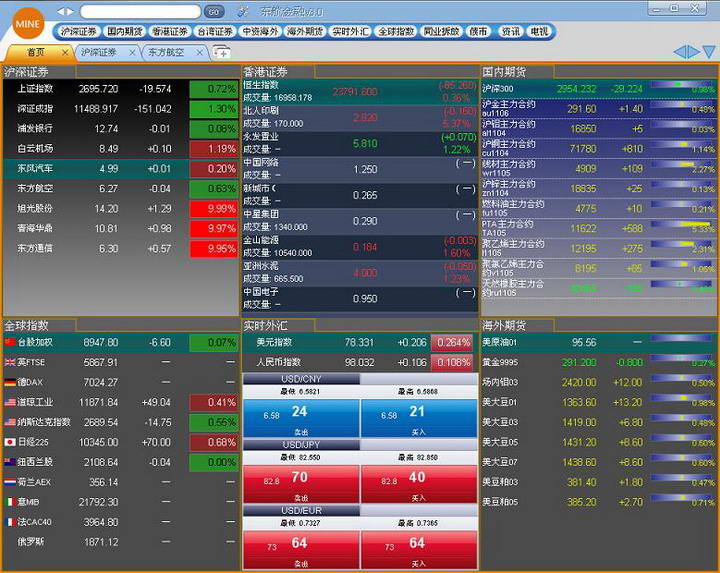Click the US flag icon for 道琼工业

10,402
